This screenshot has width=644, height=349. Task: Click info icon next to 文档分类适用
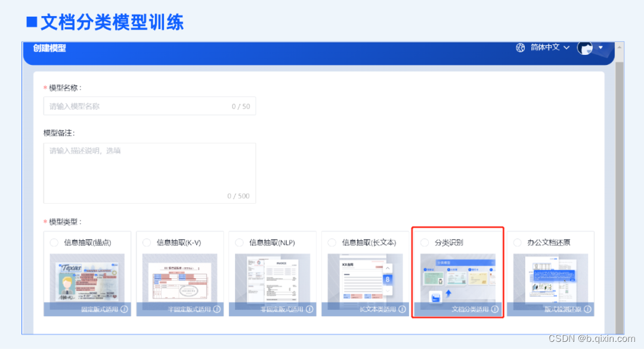click(494, 309)
